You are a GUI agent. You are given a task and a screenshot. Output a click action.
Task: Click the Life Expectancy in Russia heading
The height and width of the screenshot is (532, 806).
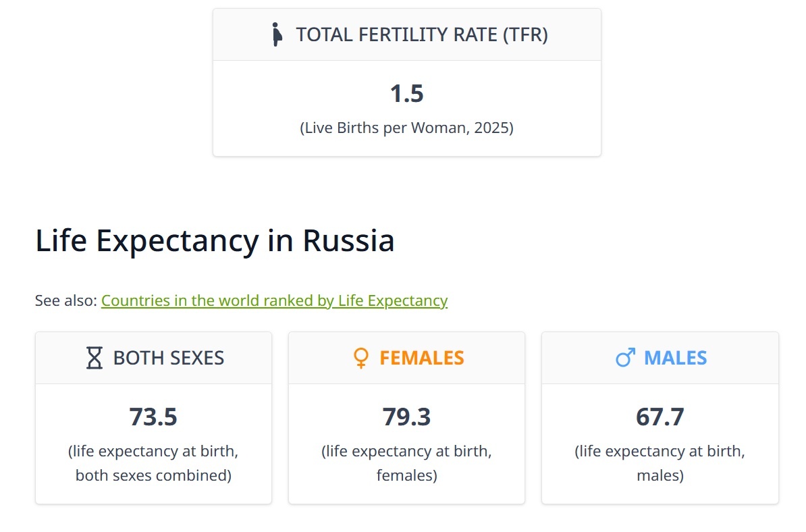pos(215,241)
